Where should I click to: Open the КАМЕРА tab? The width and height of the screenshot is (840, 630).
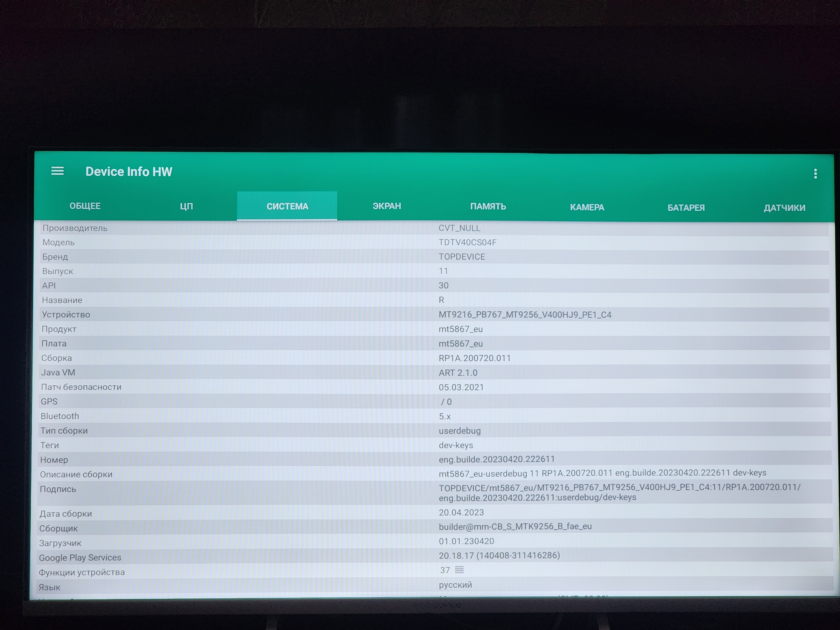tap(587, 207)
